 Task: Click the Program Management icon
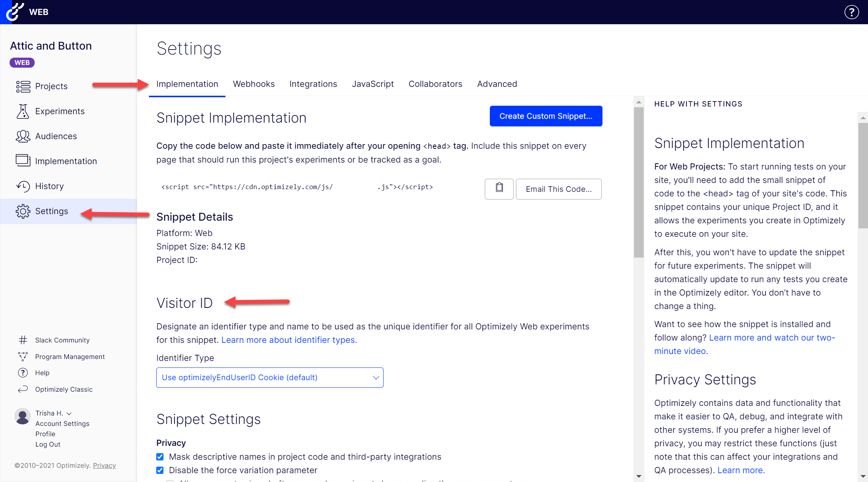[23, 356]
